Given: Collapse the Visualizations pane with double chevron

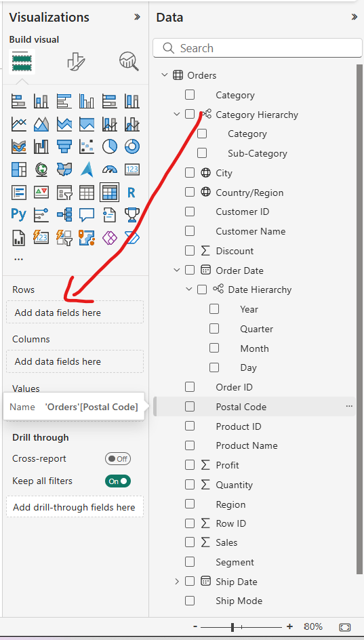Looking at the screenshot, I should 137,17.
